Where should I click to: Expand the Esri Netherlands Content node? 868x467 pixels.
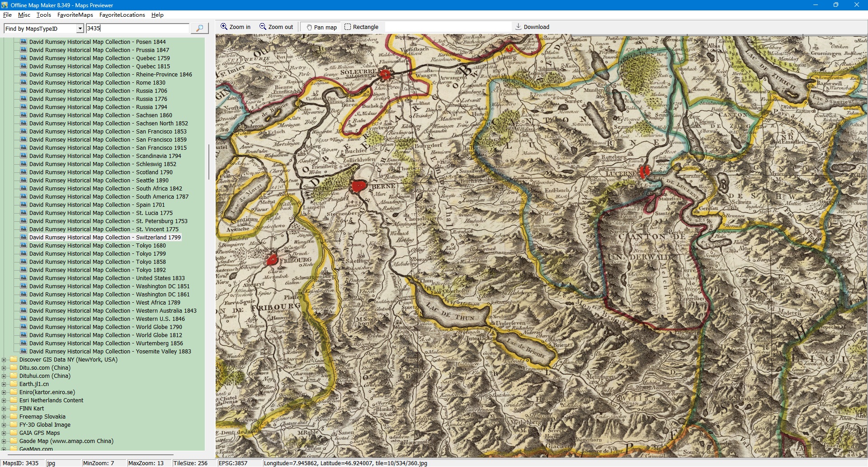pyautogui.click(x=4, y=400)
